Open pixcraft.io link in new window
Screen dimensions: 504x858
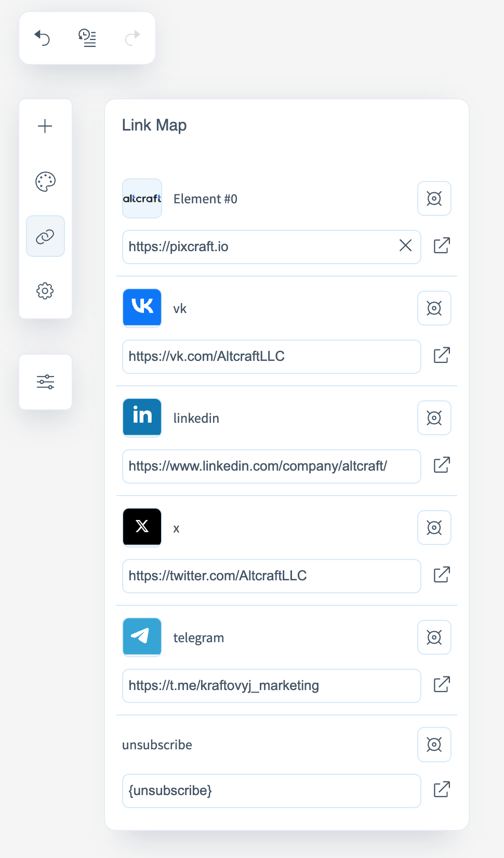coord(442,245)
